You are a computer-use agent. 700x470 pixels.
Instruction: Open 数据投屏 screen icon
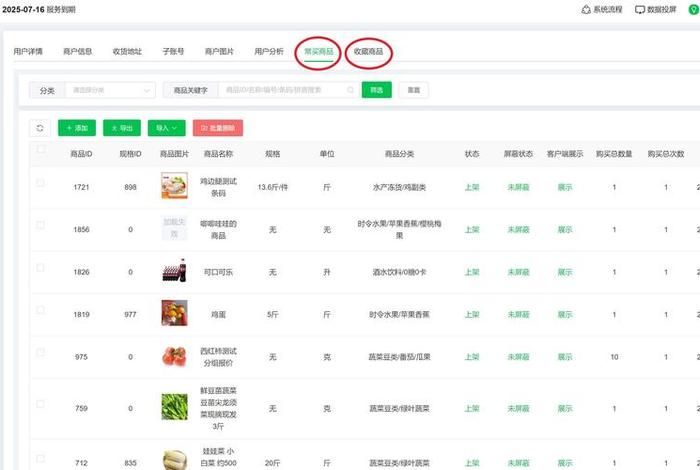(641, 9)
